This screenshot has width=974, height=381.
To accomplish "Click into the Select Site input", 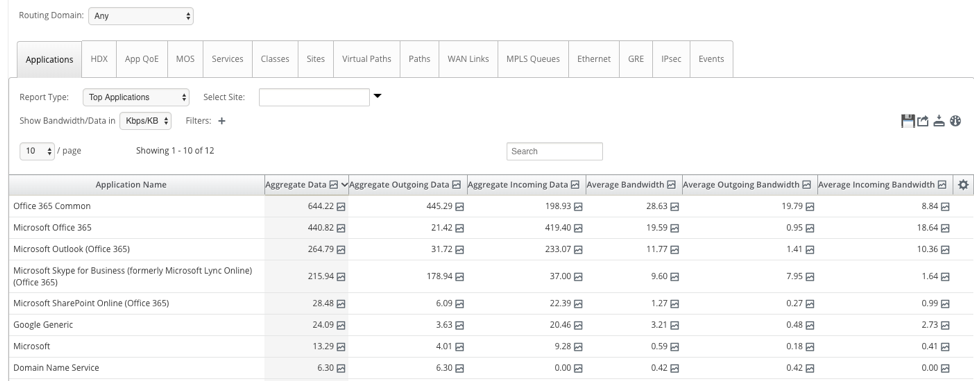I will pos(314,97).
